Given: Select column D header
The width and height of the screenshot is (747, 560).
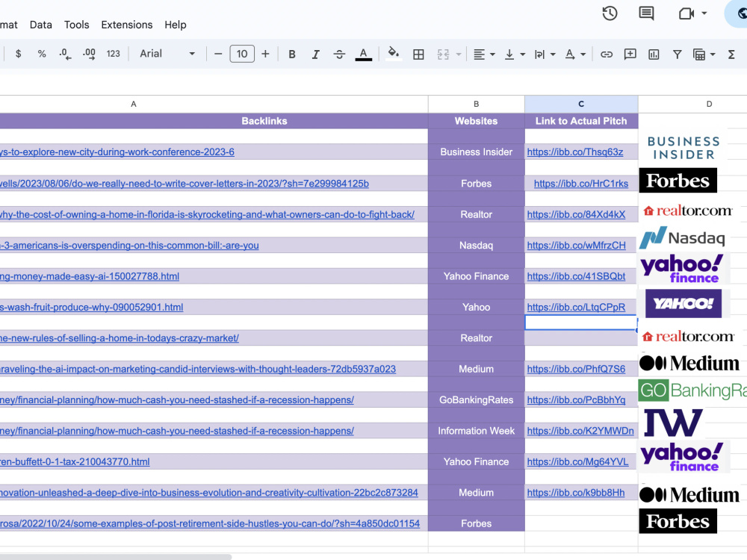Looking at the screenshot, I should [x=692, y=104].
